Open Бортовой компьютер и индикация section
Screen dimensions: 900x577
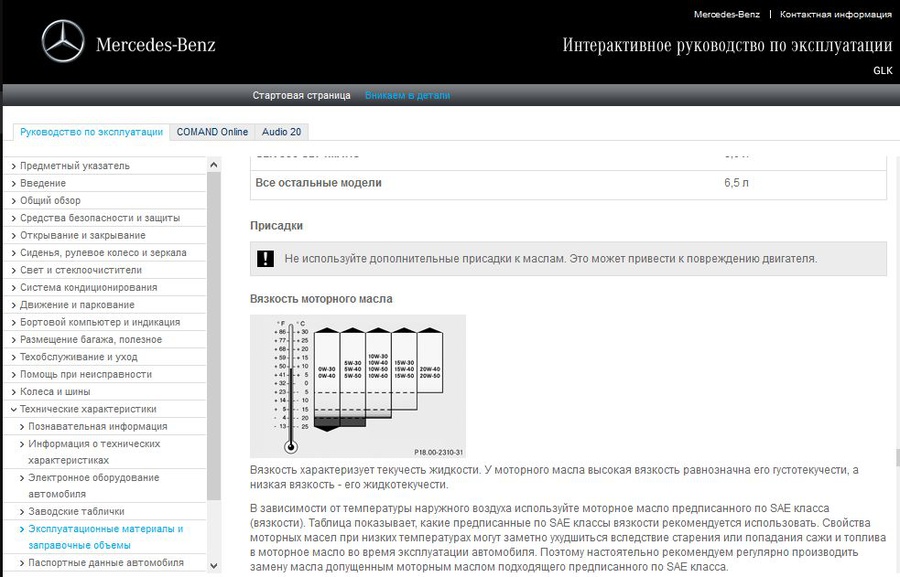coord(100,322)
